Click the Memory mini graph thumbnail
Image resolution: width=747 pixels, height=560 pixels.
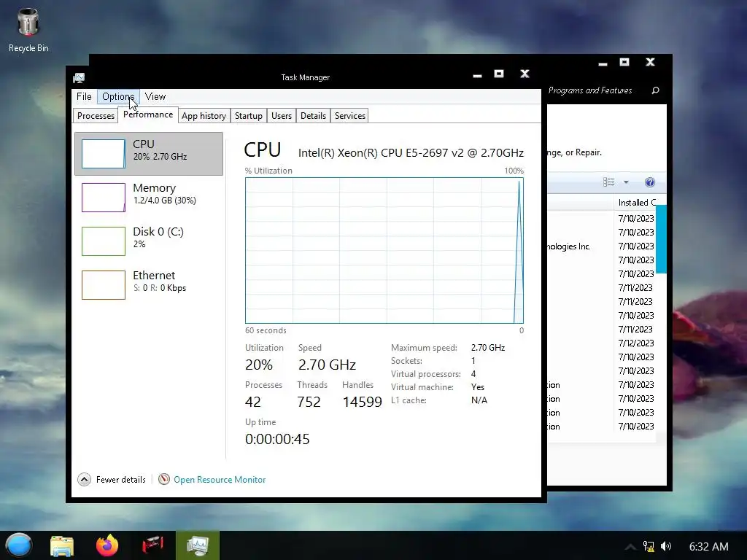(104, 198)
